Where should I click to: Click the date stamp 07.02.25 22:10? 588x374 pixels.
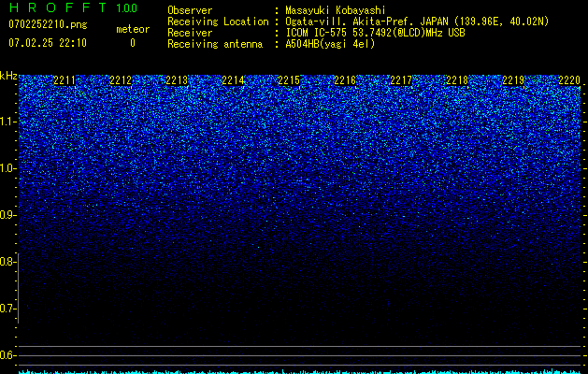pyautogui.click(x=48, y=43)
